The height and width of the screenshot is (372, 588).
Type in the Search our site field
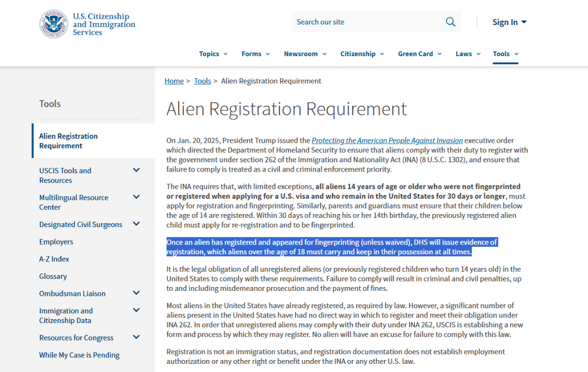pyautogui.click(x=367, y=22)
